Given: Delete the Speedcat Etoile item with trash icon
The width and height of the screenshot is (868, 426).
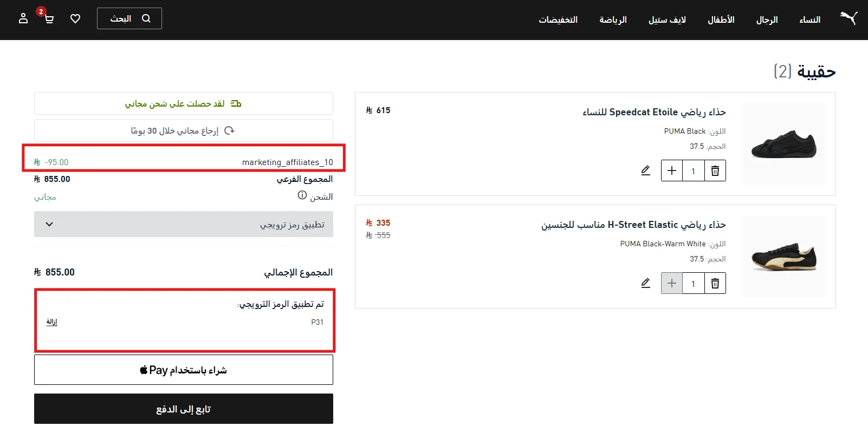Looking at the screenshot, I should (x=715, y=171).
